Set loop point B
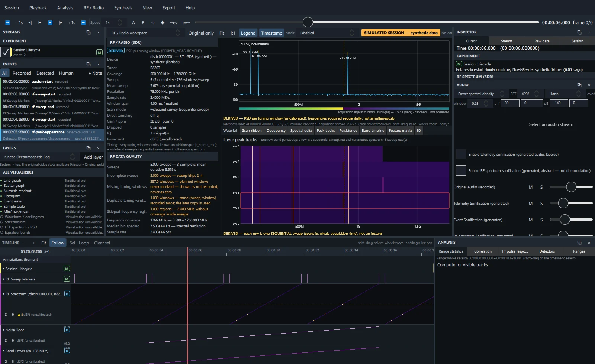The width and height of the screenshot is (595, 364). 143,23
